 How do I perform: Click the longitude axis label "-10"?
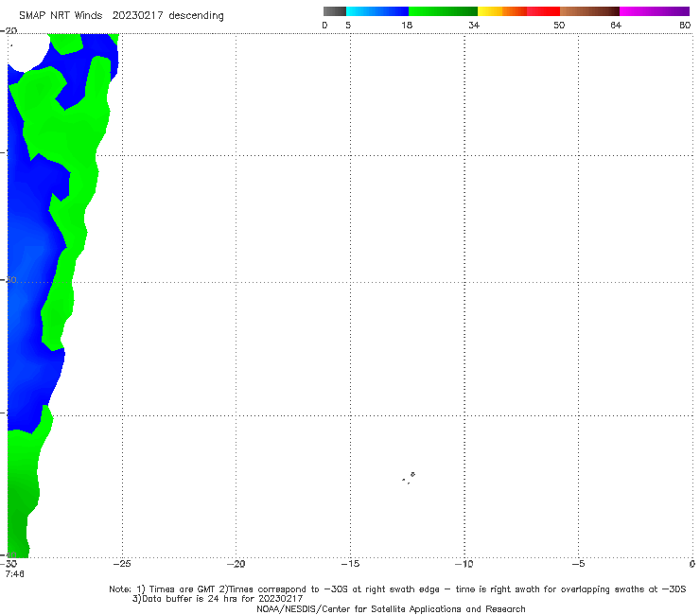click(x=464, y=564)
